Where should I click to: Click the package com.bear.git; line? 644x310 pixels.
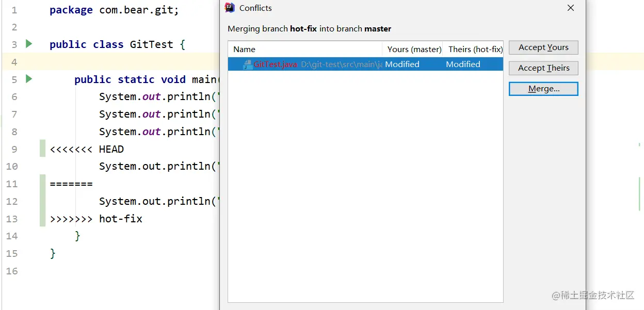click(114, 10)
